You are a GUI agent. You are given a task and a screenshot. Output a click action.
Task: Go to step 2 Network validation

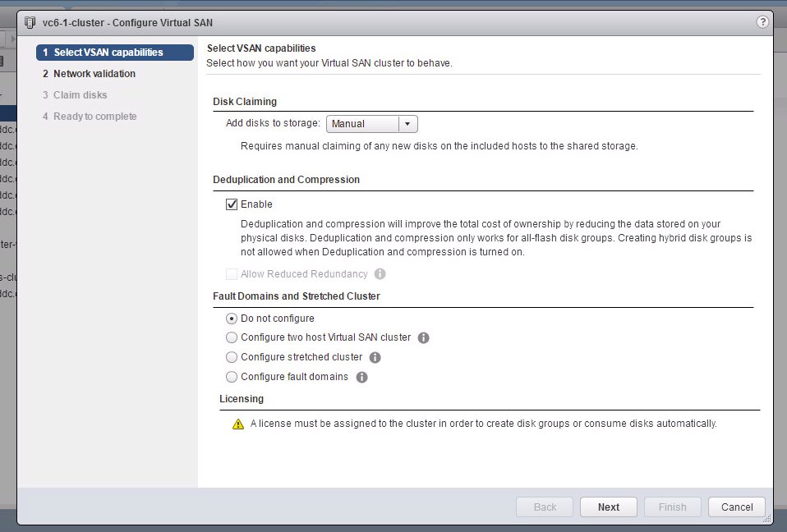[x=89, y=74]
